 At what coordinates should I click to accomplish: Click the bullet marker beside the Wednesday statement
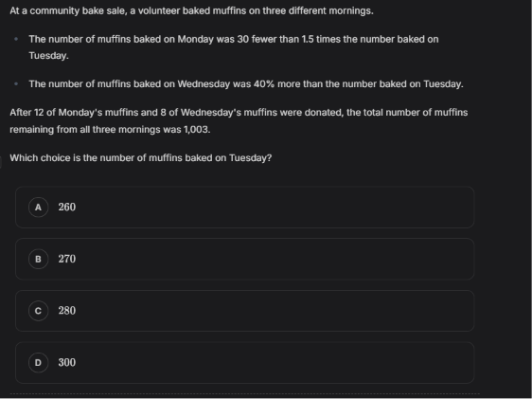(x=16, y=83)
